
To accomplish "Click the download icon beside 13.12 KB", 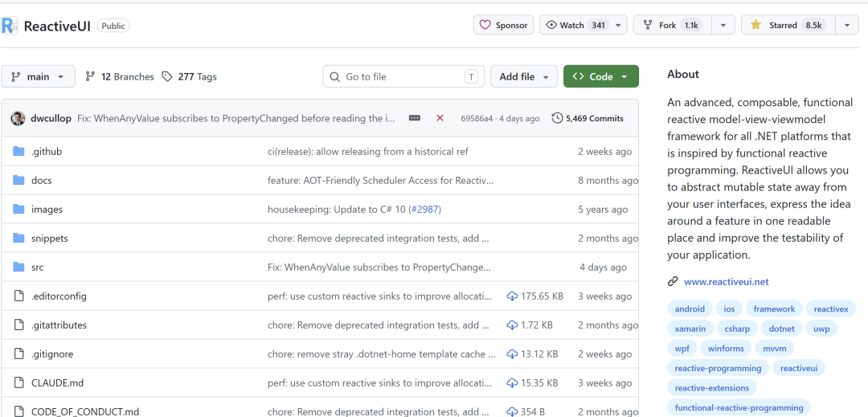I will tap(512, 354).
